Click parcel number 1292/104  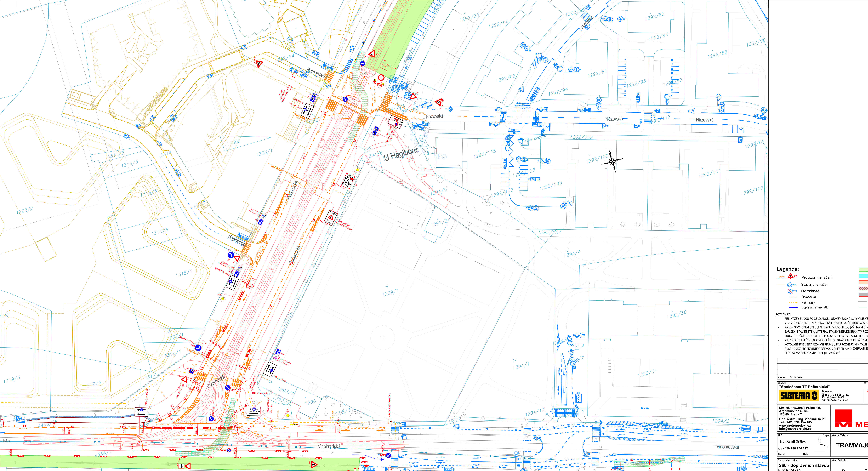pos(550,232)
